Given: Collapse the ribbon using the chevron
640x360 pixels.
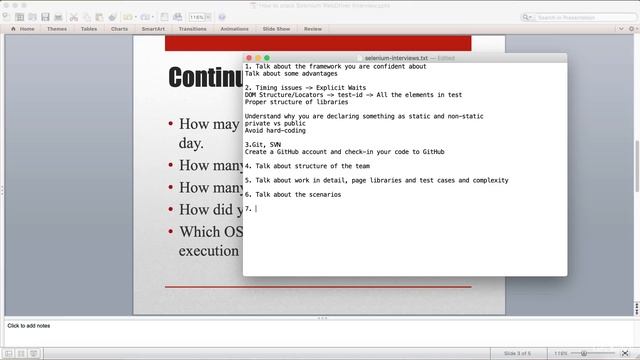Looking at the screenshot, I should coord(621,29).
